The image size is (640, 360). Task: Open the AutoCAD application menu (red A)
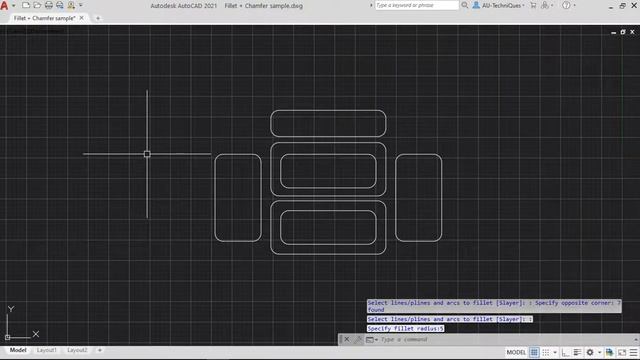click(4, 5)
